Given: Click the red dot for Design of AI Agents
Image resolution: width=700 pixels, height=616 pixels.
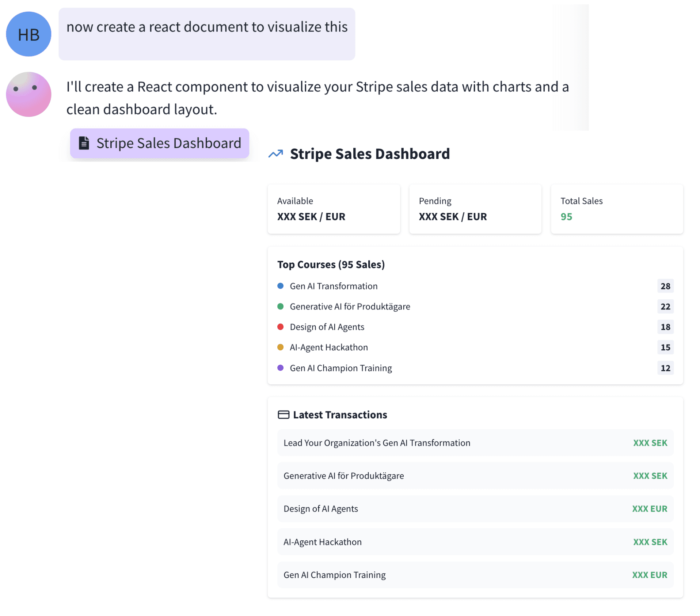Looking at the screenshot, I should point(280,327).
